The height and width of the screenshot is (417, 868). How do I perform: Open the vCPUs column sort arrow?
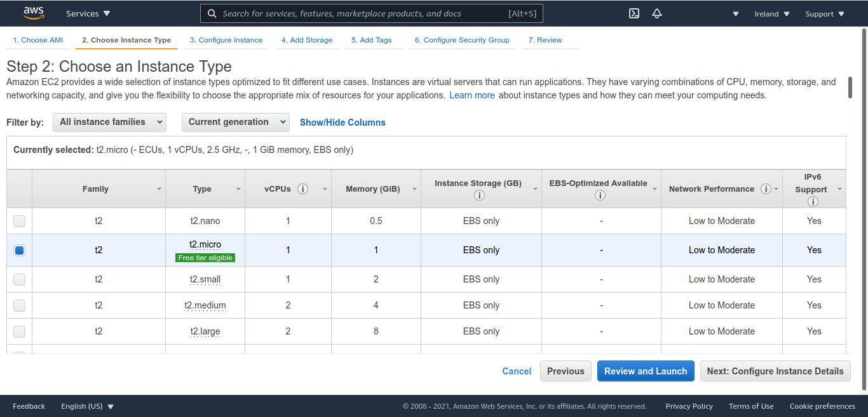(x=325, y=189)
